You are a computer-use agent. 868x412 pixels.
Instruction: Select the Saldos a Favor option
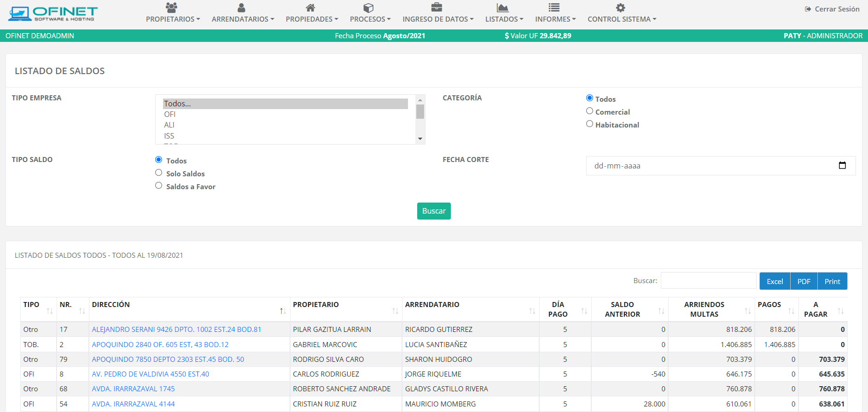[x=159, y=186]
